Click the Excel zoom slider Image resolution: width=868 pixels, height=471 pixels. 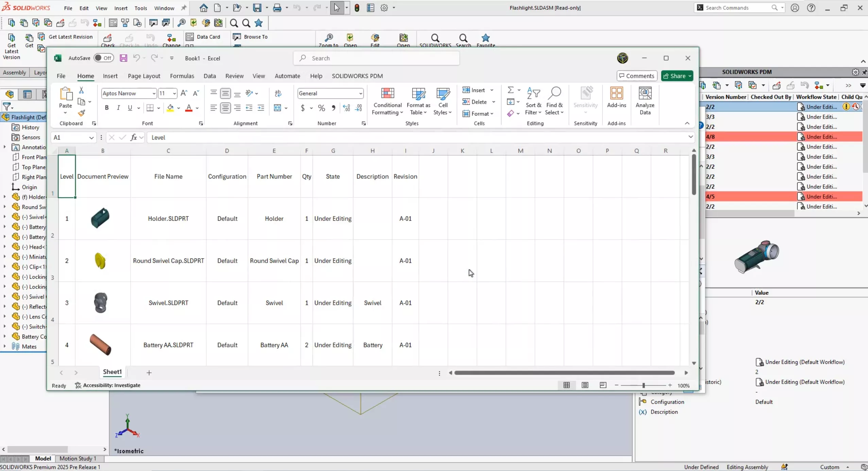tap(643, 385)
